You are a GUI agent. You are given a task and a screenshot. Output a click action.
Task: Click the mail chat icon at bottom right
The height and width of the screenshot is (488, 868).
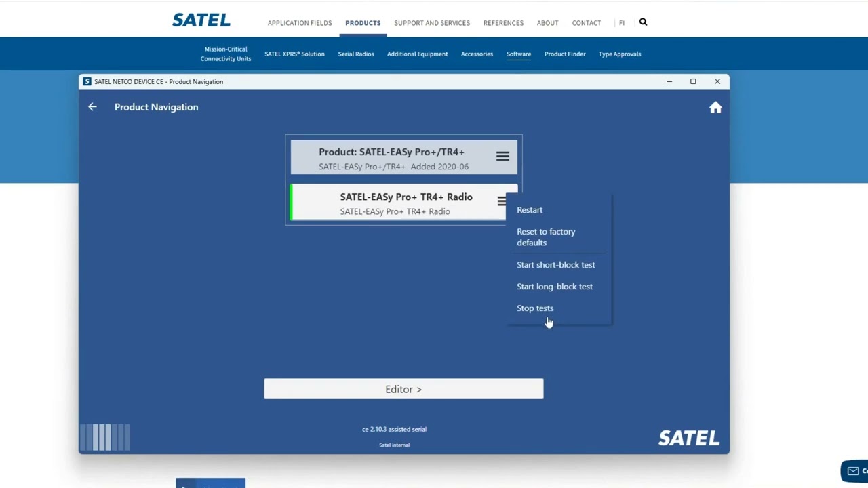(854, 471)
